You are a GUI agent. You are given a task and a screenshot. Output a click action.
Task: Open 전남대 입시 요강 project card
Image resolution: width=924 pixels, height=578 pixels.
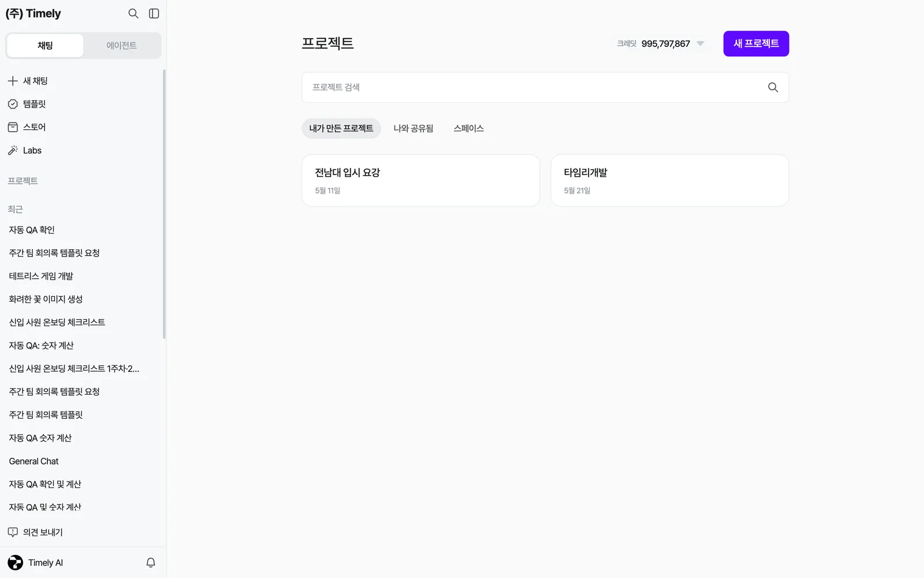tap(421, 180)
